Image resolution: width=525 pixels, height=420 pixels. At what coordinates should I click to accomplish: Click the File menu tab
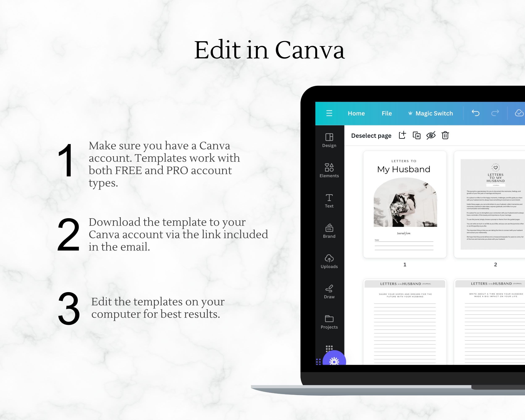click(387, 113)
